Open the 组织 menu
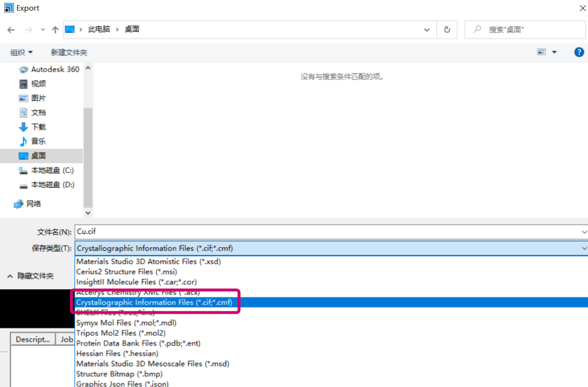The height and width of the screenshot is (387, 588). click(22, 52)
